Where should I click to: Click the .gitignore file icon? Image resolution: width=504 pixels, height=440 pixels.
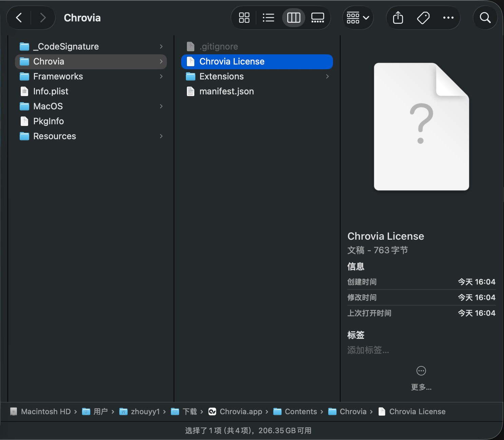coord(191,47)
